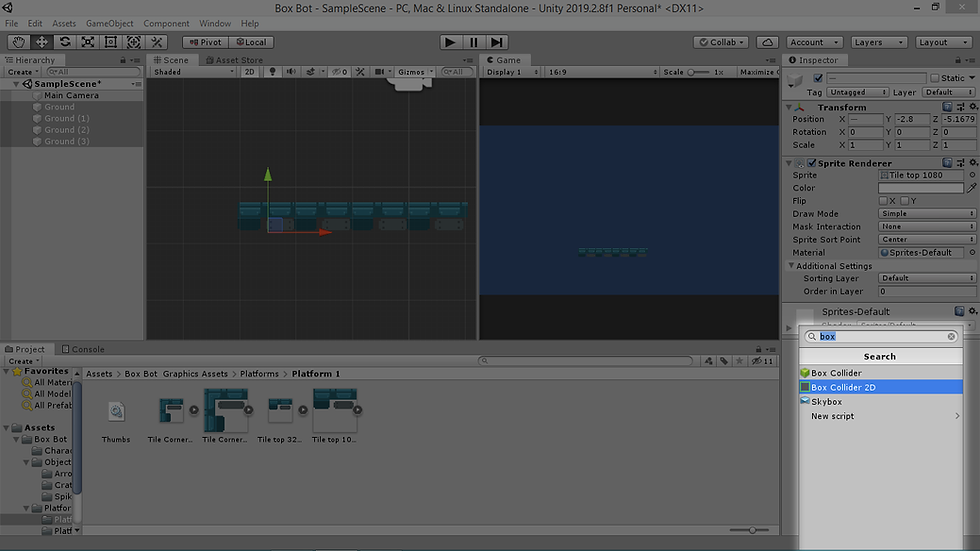Open the Collab button
Image resolution: width=980 pixels, height=551 pixels.
[721, 42]
